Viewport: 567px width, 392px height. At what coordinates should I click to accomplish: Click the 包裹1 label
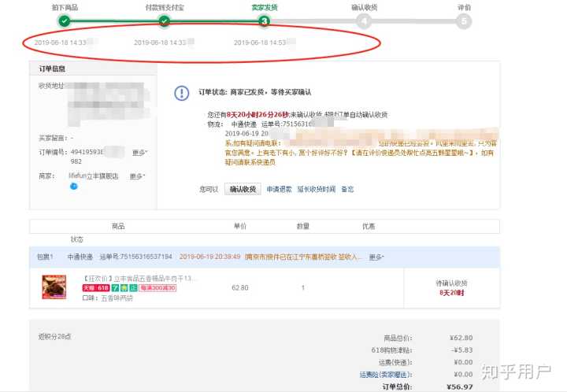point(45,257)
